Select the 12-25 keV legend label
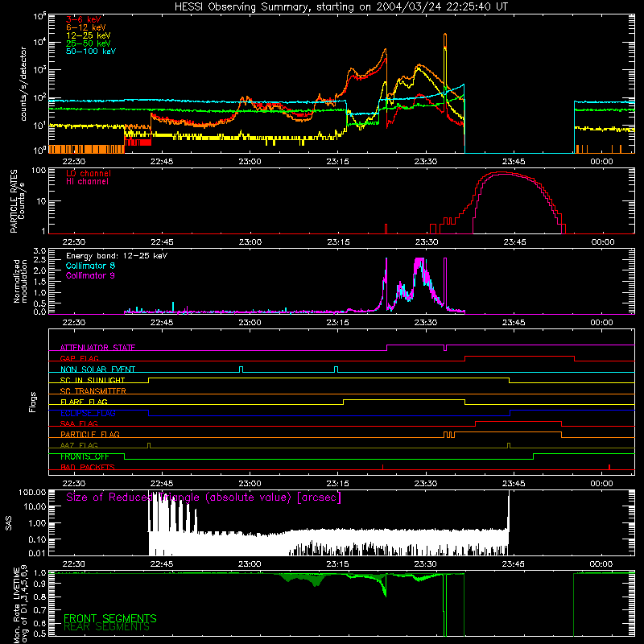Viewport: 644px width, 644px height. (89, 35)
